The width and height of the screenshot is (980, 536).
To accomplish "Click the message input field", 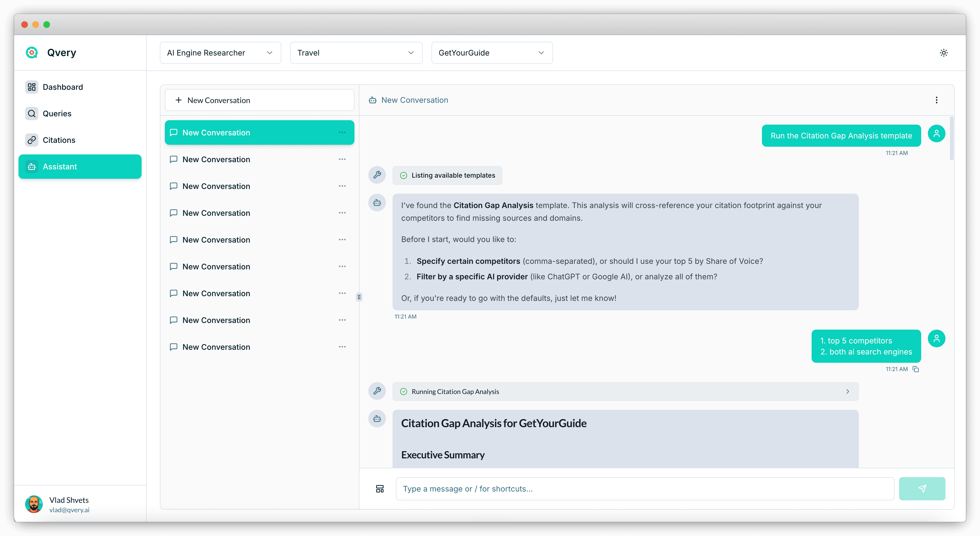I will 645,489.
